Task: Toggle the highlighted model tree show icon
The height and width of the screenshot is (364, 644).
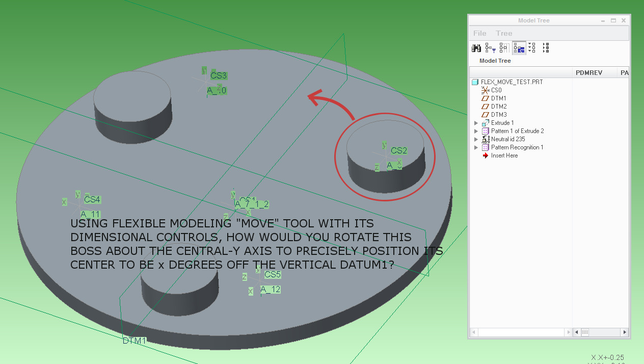Action: [x=519, y=48]
